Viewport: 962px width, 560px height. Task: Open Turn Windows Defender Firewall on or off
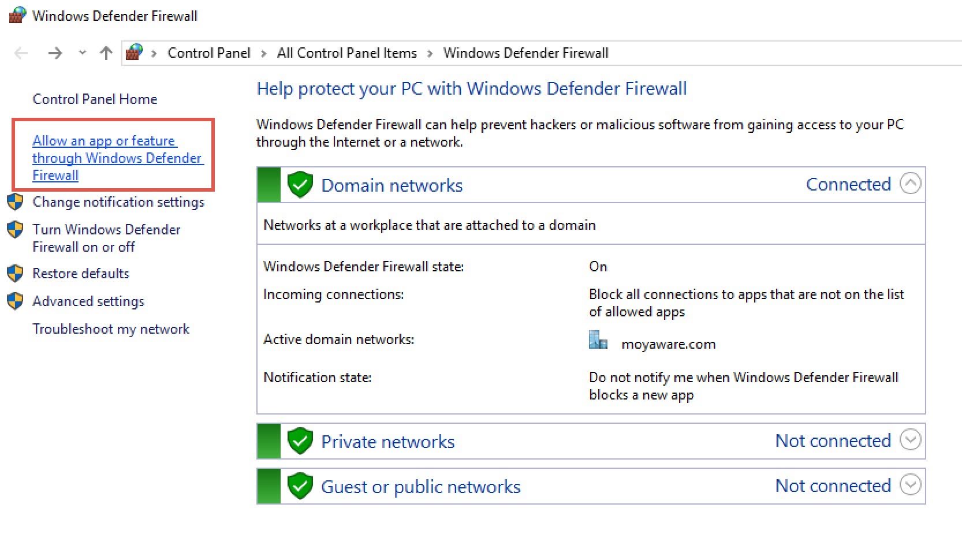[106, 238]
